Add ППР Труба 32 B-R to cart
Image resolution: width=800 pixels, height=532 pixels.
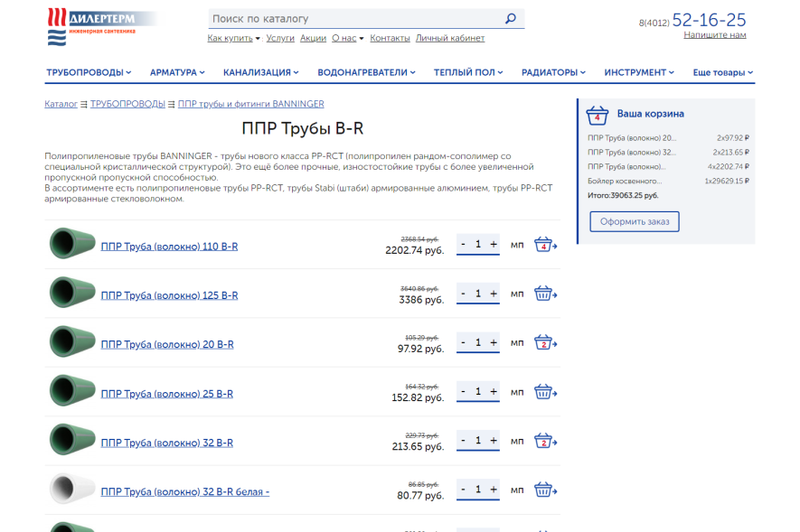click(x=545, y=441)
